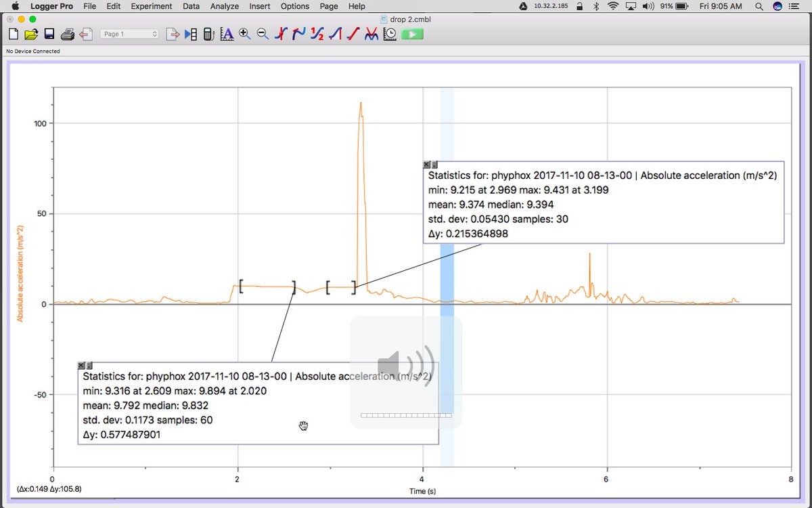Open the File menu
This screenshot has height=508, width=812.
pyautogui.click(x=89, y=6)
